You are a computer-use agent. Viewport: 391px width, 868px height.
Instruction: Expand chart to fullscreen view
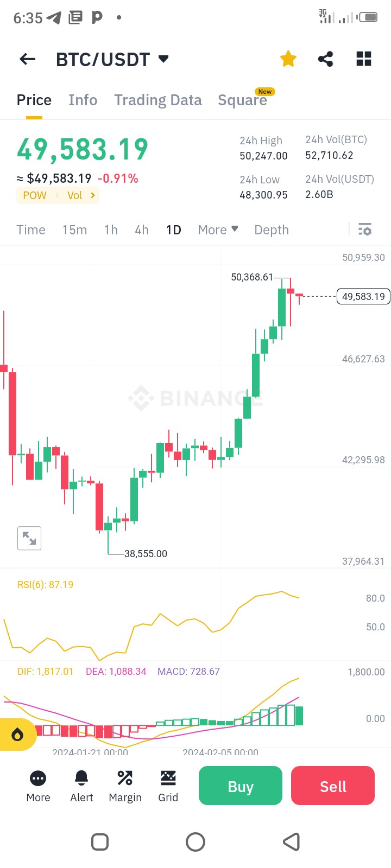(29, 538)
